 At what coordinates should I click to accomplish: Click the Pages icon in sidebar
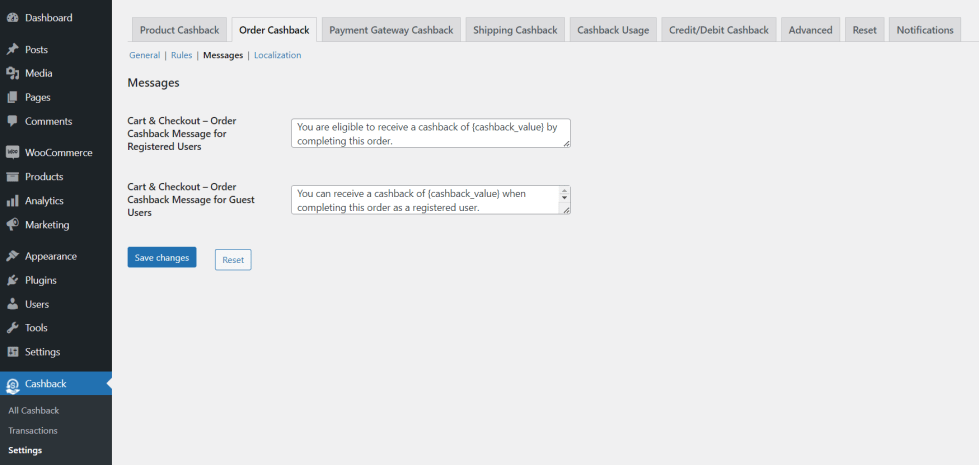point(12,97)
